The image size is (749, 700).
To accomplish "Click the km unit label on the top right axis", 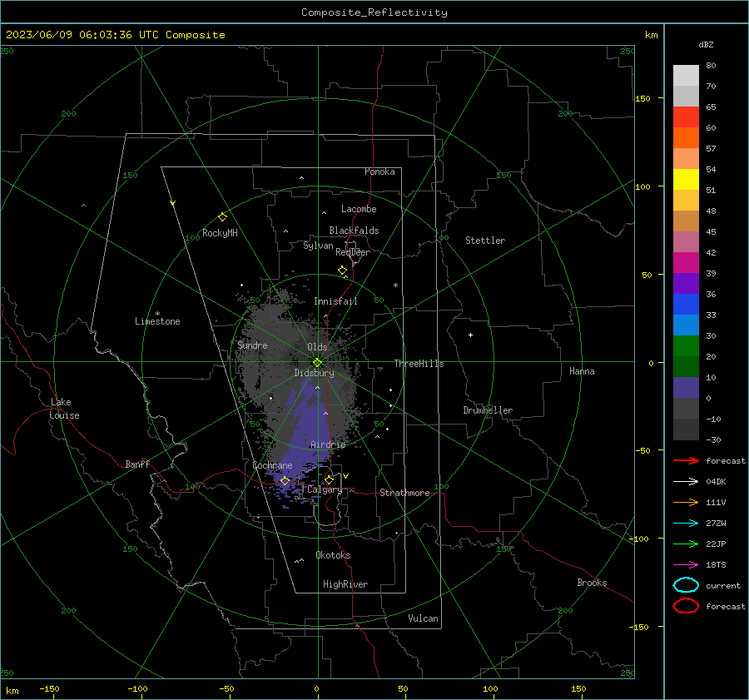I will (651, 35).
